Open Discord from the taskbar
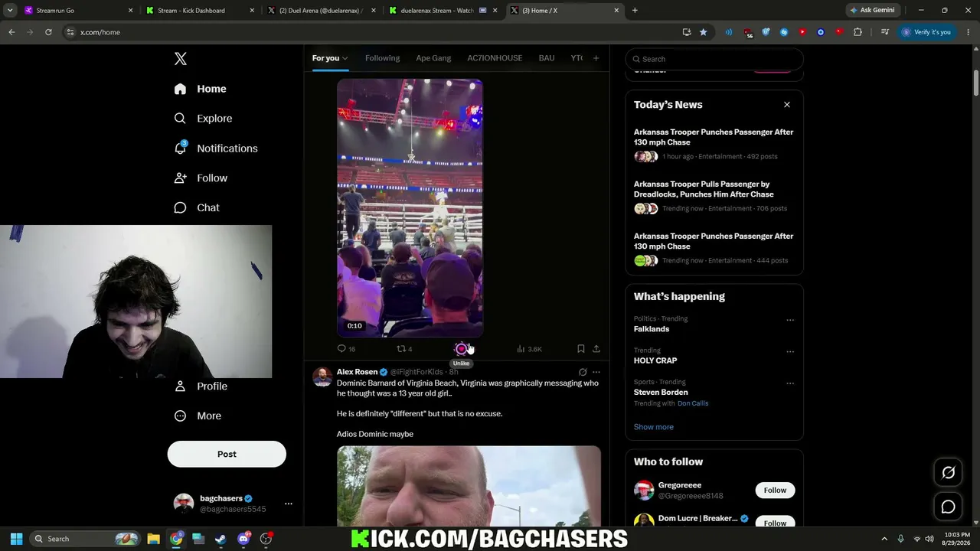The image size is (980, 551). click(243, 539)
